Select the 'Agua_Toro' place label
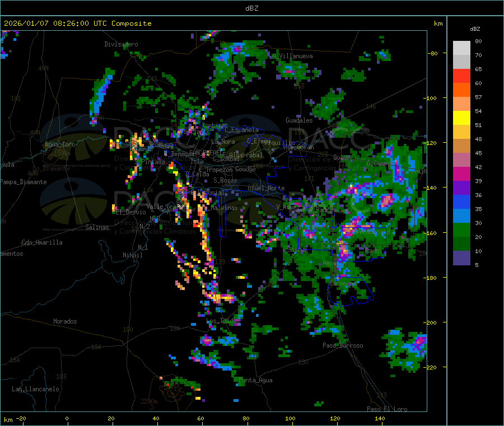The image size is (504, 426). click(x=60, y=144)
